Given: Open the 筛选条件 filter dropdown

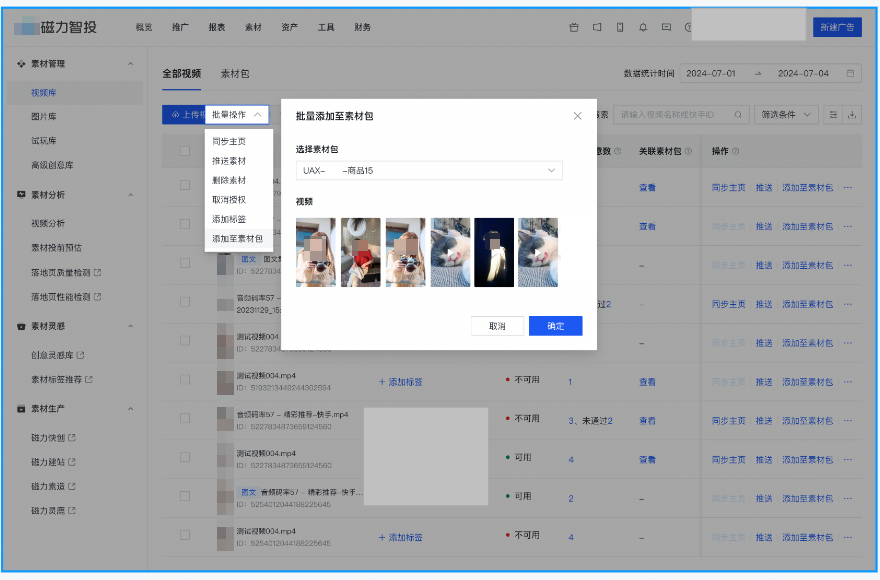Looking at the screenshot, I should [787, 115].
